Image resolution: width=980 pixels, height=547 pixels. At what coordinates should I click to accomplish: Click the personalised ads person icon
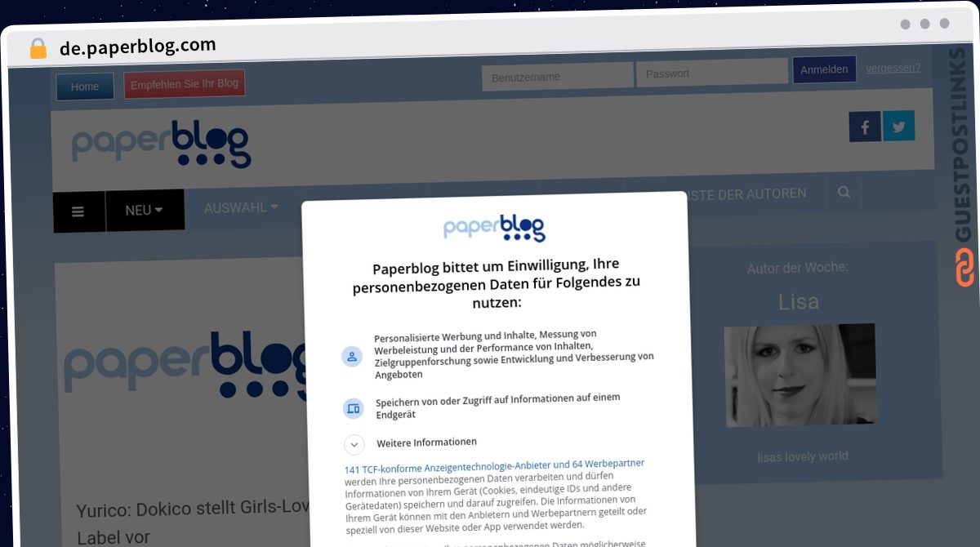tap(352, 356)
